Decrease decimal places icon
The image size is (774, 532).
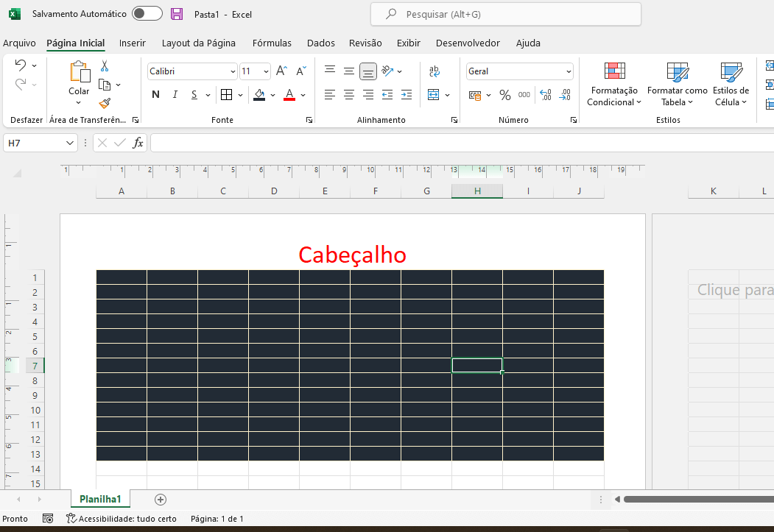point(565,95)
